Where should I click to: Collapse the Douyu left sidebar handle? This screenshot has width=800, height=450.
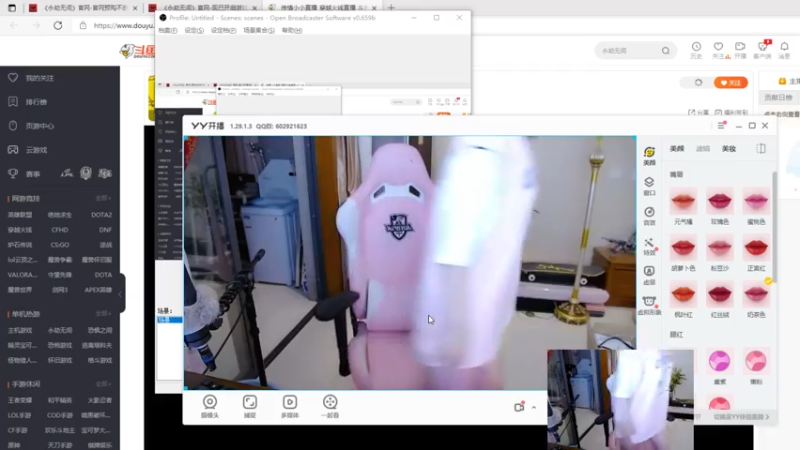[121, 293]
